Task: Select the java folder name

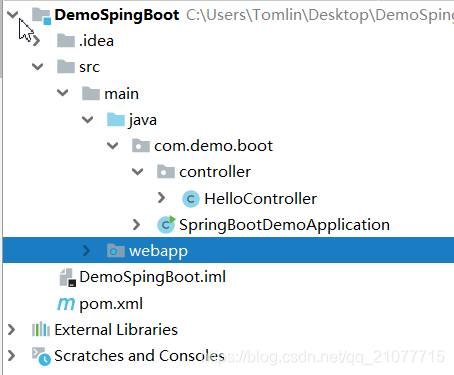Action: 143,120
